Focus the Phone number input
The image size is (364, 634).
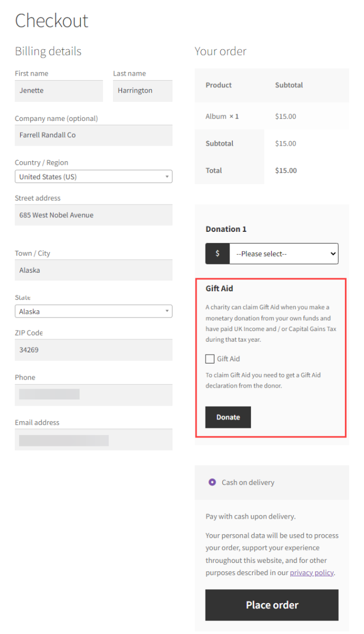point(94,395)
